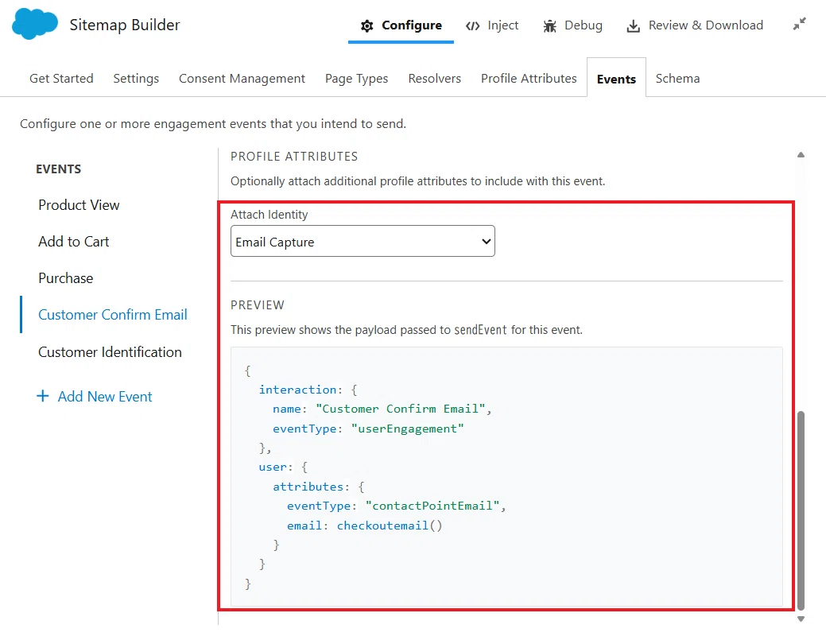Viewport: 826px width, 644px height.
Task: Click the Inject code-brackets icon
Action: tap(472, 25)
